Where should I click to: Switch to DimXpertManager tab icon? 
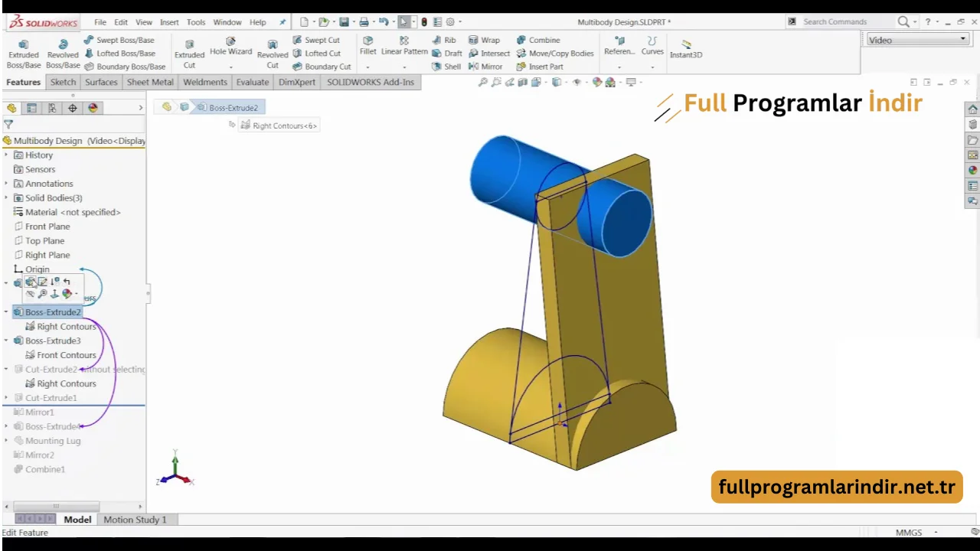click(x=73, y=108)
